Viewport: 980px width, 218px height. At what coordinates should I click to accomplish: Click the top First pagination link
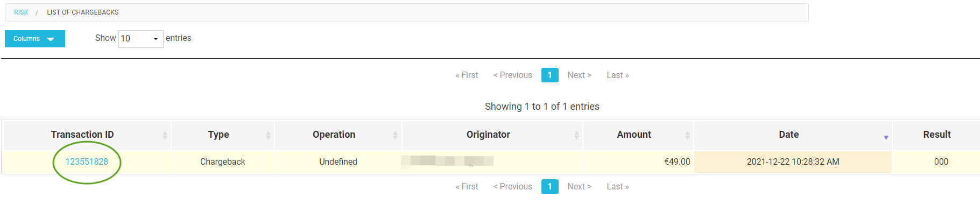pyautogui.click(x=467, y=75)
